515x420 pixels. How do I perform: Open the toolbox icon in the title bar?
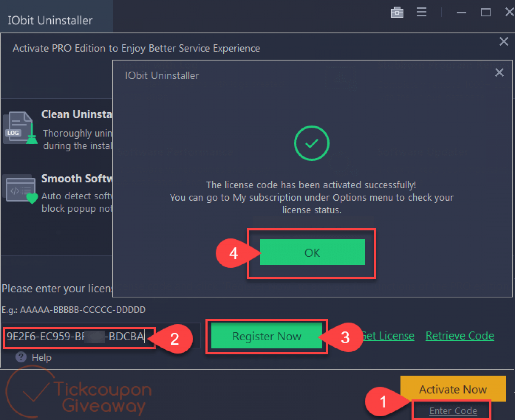tap(397, 12)
